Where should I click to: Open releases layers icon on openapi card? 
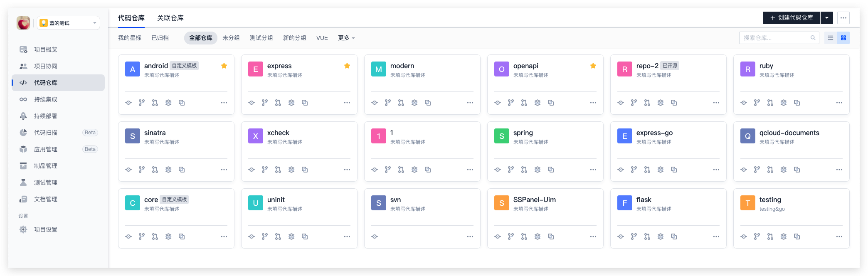[x=538, y=103]
